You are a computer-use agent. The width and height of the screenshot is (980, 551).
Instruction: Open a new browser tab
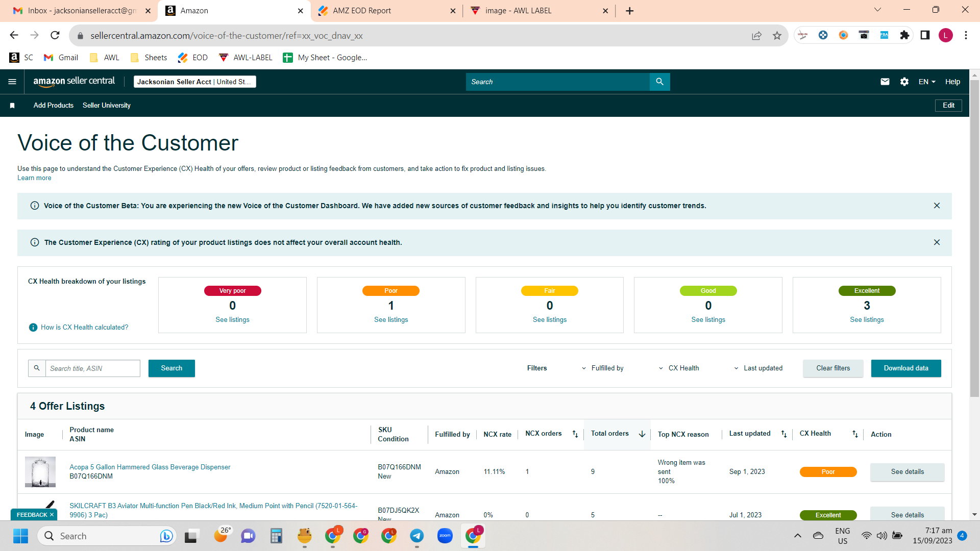[630, 11]
